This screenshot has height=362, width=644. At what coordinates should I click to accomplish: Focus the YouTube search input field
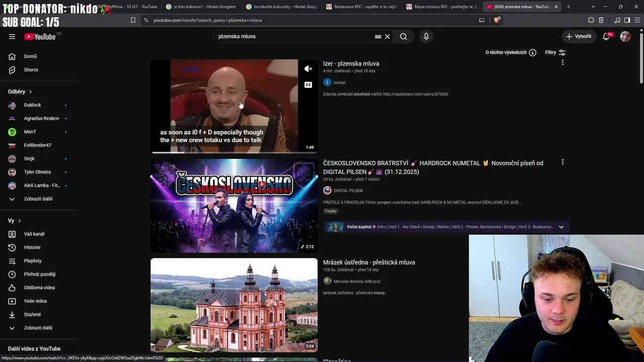(294, 36)
